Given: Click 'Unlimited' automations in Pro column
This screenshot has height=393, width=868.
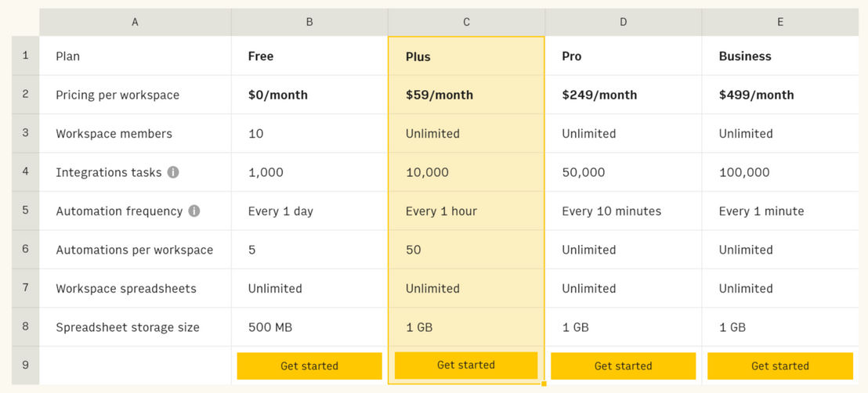Looking at the screenshot, I should (x=589, y=251).
